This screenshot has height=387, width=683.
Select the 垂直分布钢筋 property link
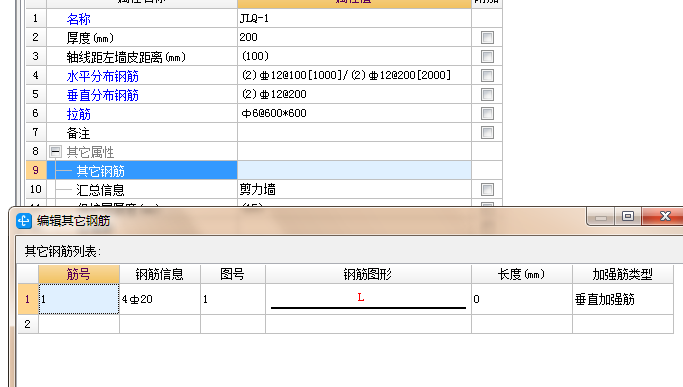pyautogui.click(x=102, y=95)
